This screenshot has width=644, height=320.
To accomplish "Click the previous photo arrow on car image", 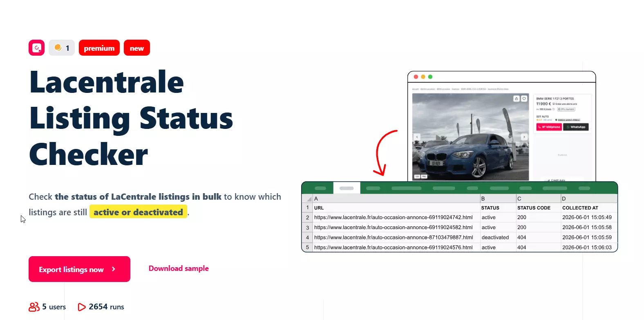I will coord(417,137).
